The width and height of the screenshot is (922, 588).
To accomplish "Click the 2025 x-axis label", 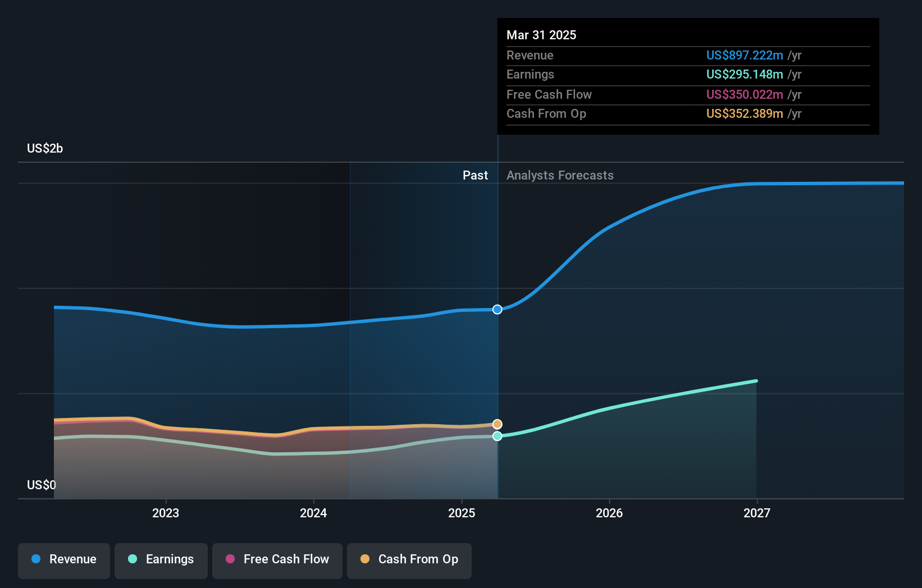I will coord(462,513).
